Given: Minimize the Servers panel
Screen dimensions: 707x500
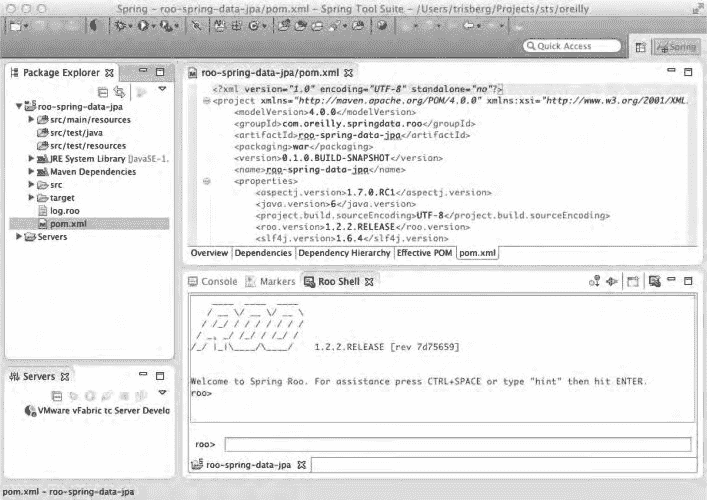Looking at the screenshot, I should (x=144, y=376).
